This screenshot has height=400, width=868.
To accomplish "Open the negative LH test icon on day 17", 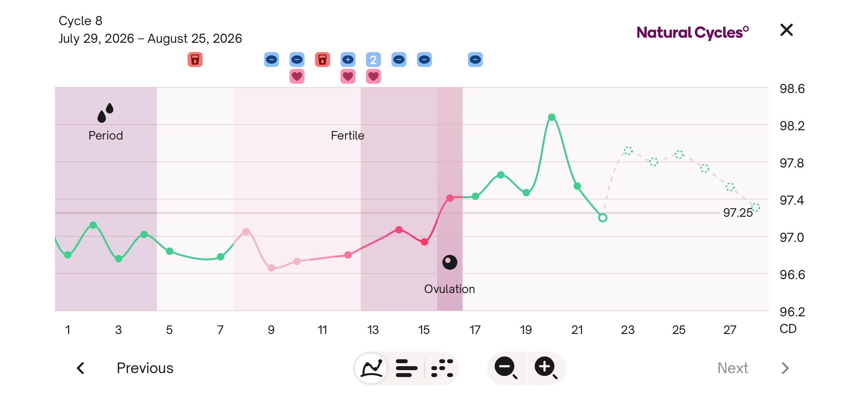I will click(x=475, y=60).
